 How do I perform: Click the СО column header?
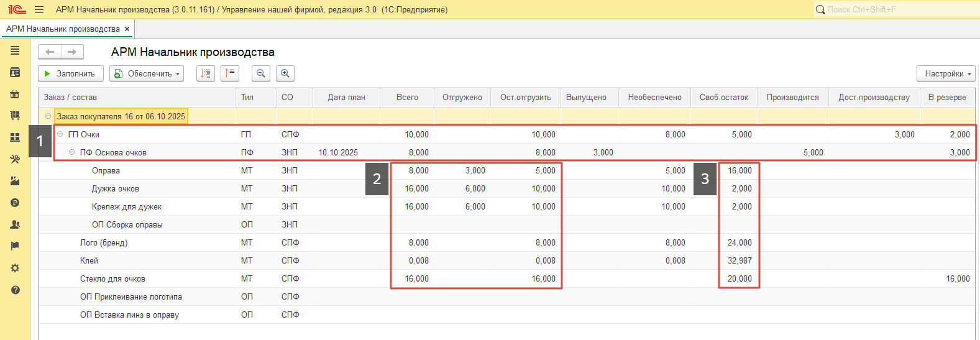click(294, 97)
